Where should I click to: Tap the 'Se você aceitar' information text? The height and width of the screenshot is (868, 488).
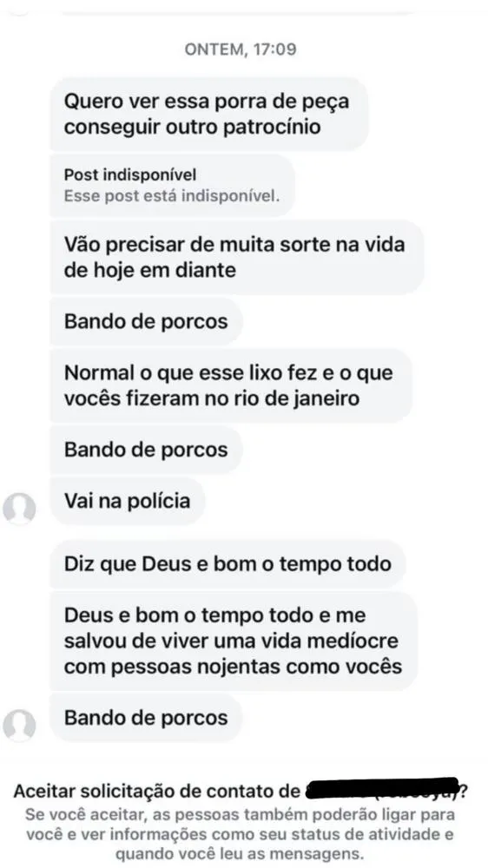241,833
